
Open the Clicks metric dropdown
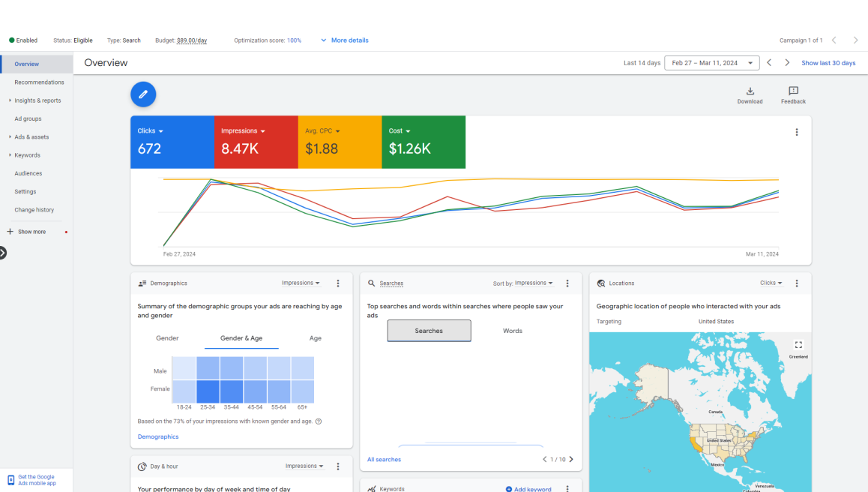151,130
